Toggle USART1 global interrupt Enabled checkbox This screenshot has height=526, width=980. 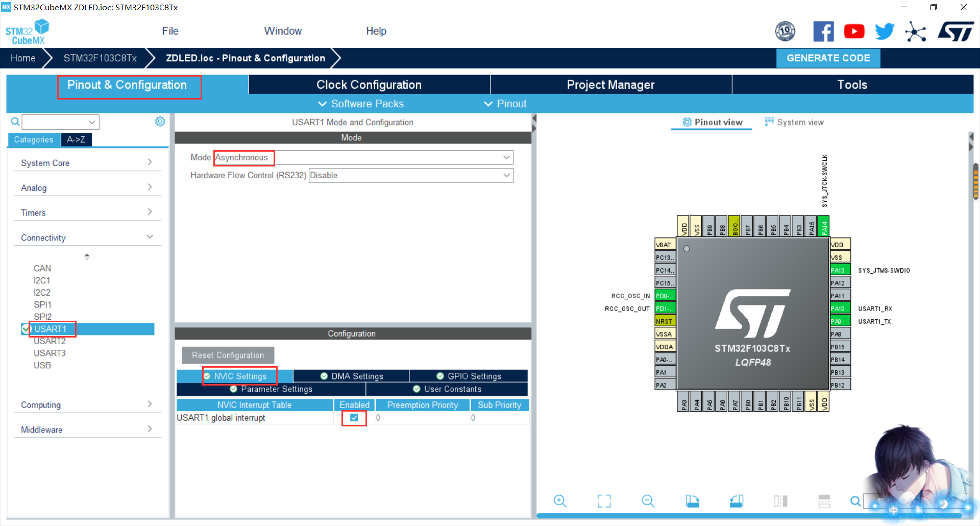click(x=354, y=418)
